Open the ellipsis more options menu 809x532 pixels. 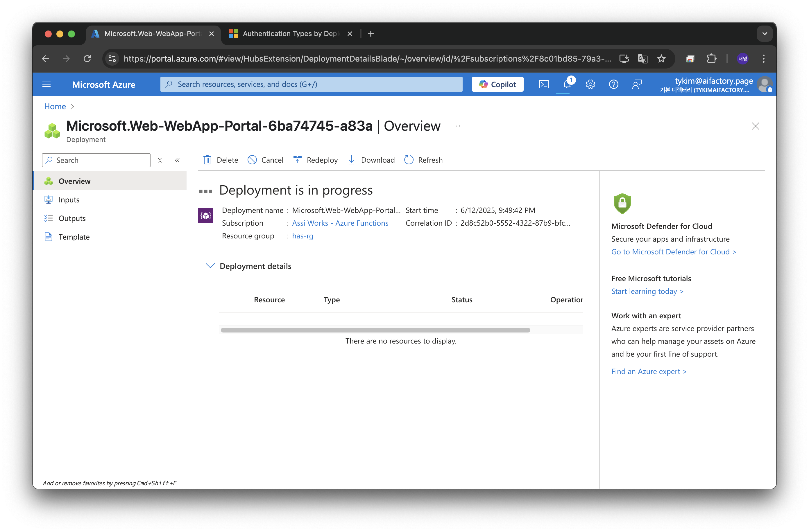click(459, 126)
